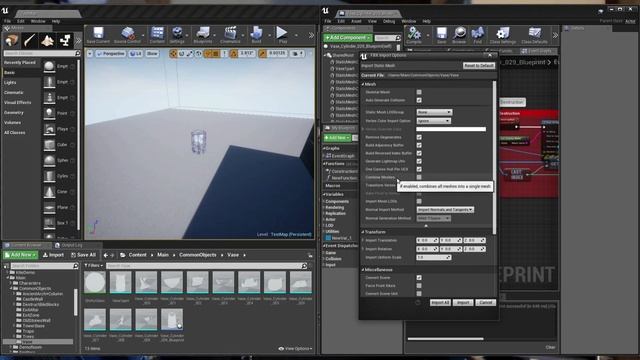
Task: Open the Content browser toolbar icon
Action: tap(157, 35)
